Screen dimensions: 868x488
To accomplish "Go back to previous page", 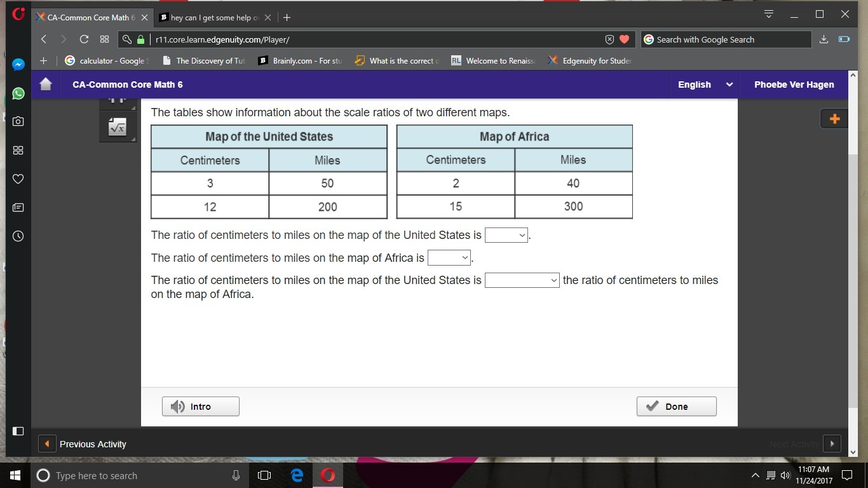I will 44,39.
